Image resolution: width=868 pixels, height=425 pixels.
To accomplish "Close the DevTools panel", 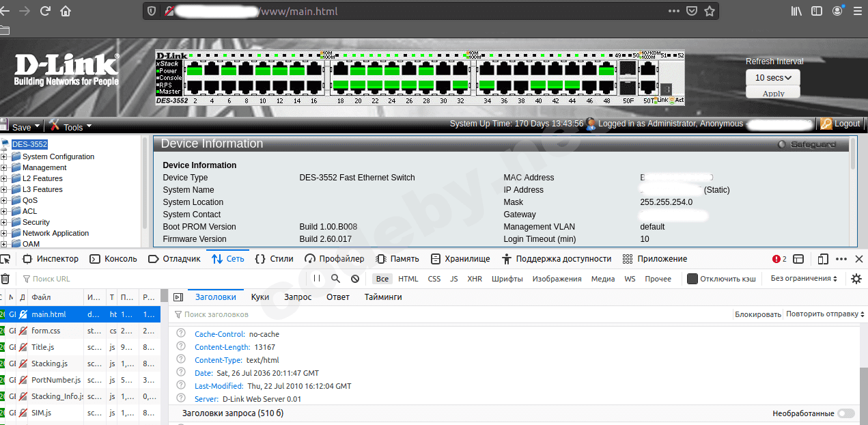I will click(859, 259).
